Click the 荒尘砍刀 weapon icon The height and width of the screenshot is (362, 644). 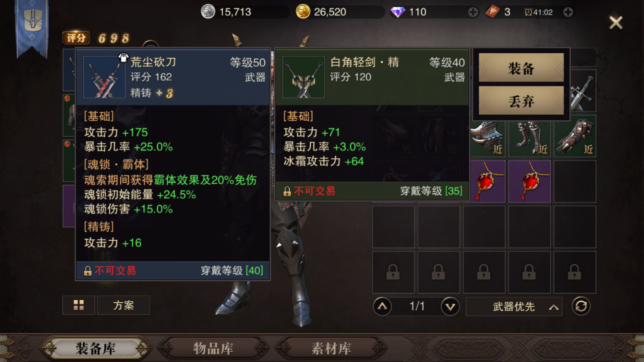104,77
